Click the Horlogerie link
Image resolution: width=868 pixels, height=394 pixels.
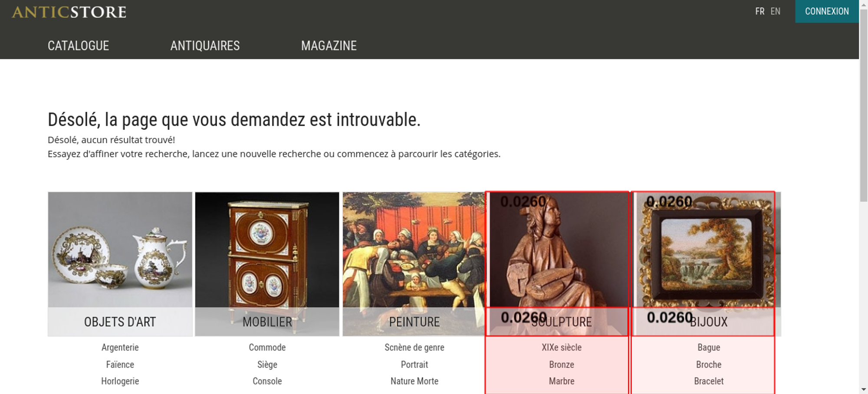120,381
